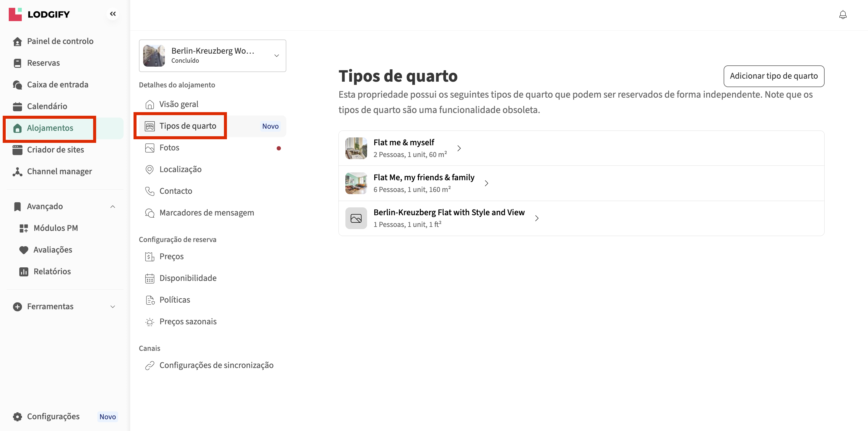Open Configurações de sincronização link
This screenshot has height=431, width=868.
pyautogui.click(x=216, y=365)
